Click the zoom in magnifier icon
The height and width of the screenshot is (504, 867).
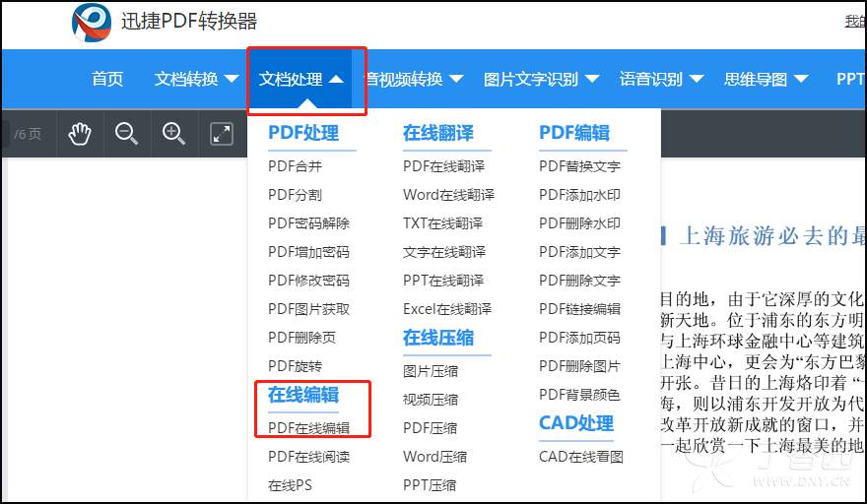click(173, 134)
